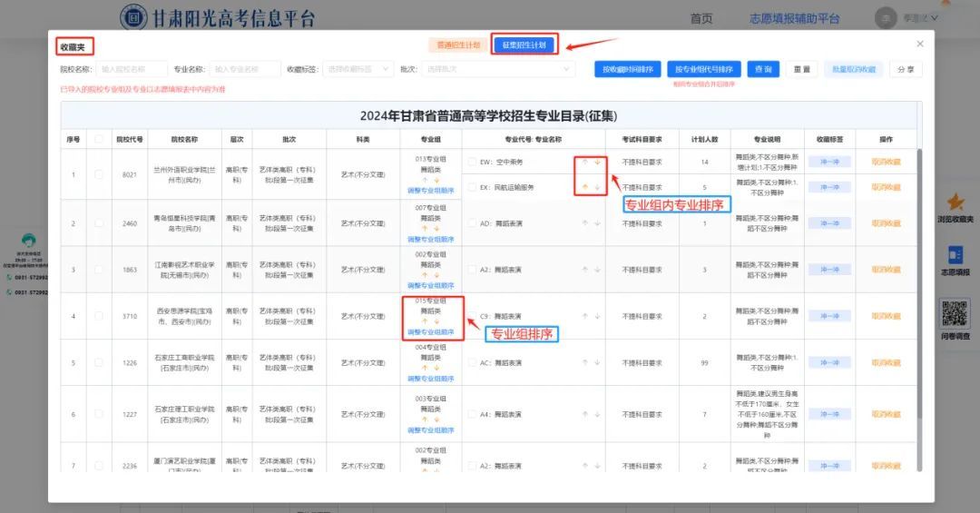Move the AD 舞蹈表演 major up
Image resolution: width=980 pixels, height=513 pixels.
click(x=585, y=223)
